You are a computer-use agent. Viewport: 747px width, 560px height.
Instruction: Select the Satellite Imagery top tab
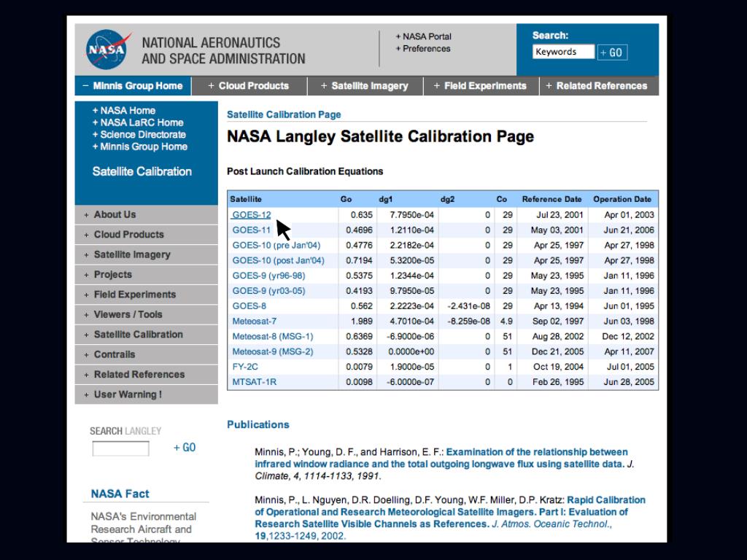[365, 86]
